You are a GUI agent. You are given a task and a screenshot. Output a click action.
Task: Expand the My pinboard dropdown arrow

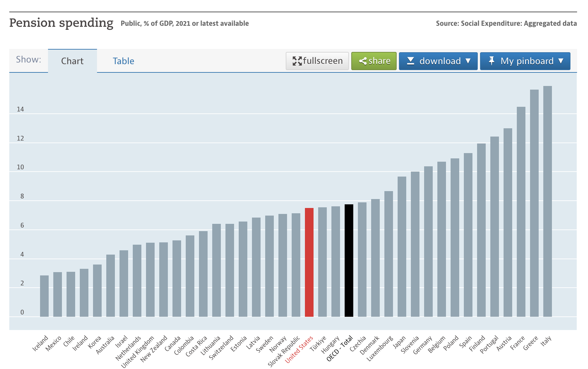pyautogui.click(x=561, y=61)
